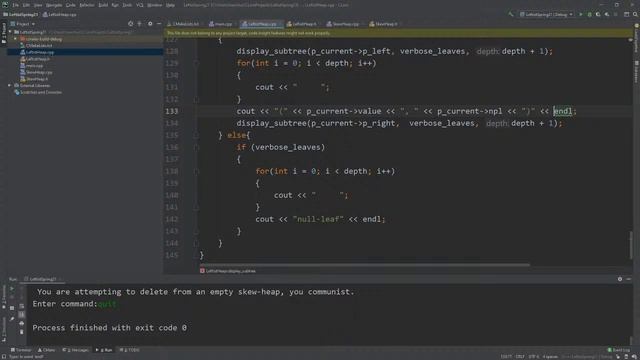Click the Search Everywhere magnifier icon

tap(635, 14)
